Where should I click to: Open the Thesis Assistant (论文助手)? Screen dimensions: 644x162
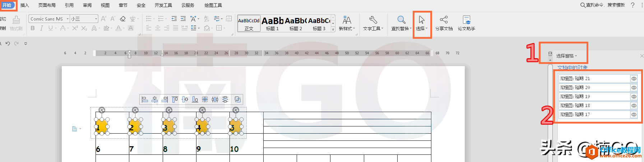(x=466, y=23)
